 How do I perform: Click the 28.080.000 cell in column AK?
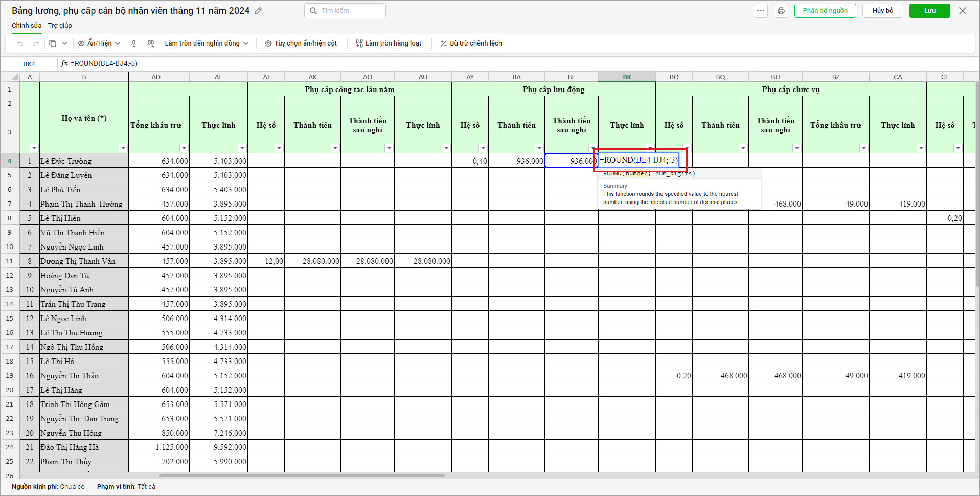pyautogui.click(x=312, y=261)
